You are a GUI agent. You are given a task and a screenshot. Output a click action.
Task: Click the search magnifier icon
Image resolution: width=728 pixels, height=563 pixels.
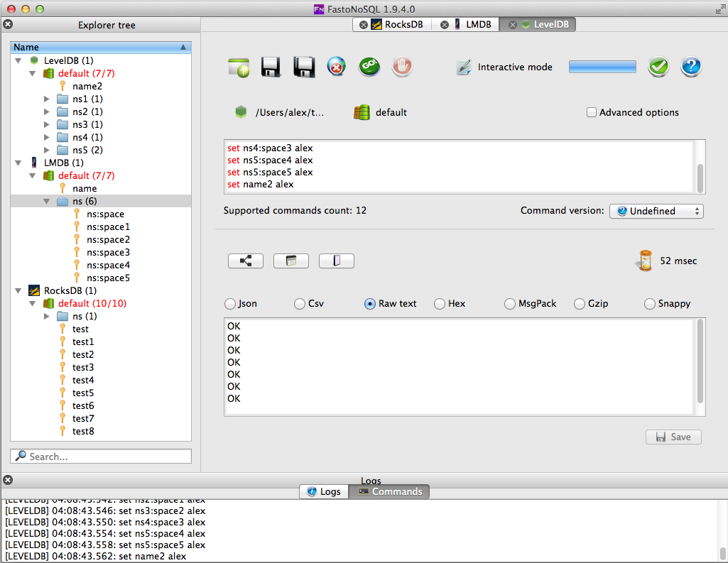[x=21, y=456]
